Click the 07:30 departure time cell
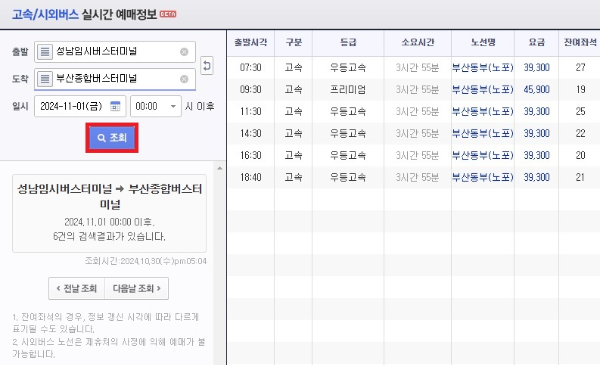Screen dimensions: 600x365 [x=251, y=68]
